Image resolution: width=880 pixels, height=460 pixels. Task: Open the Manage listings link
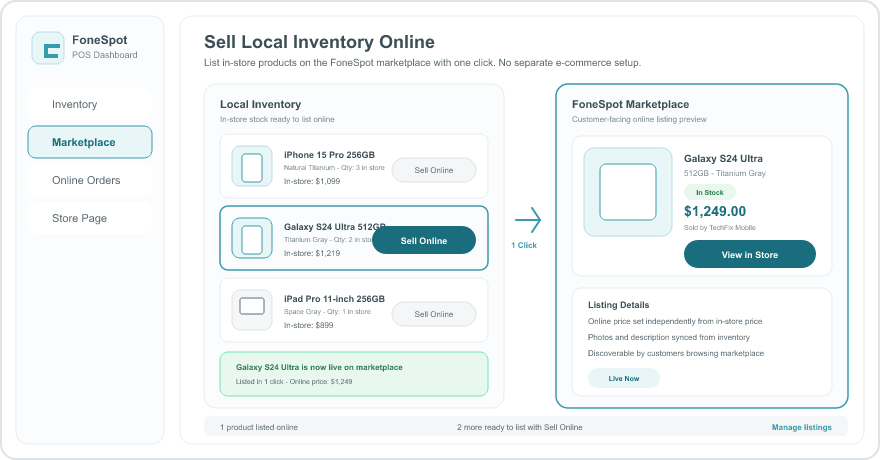[x=801, y=427]
